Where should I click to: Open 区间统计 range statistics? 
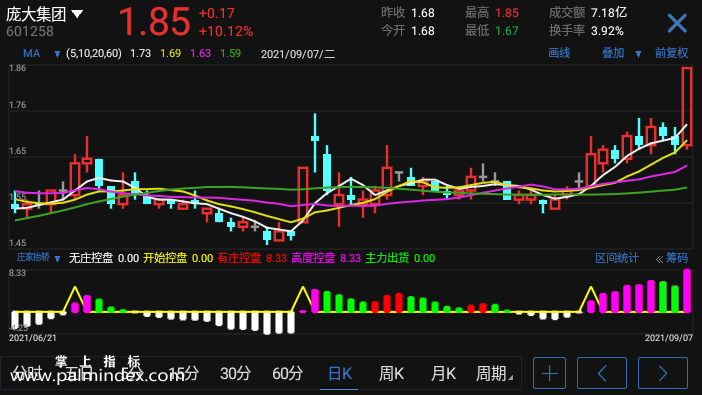pos(616,258)
